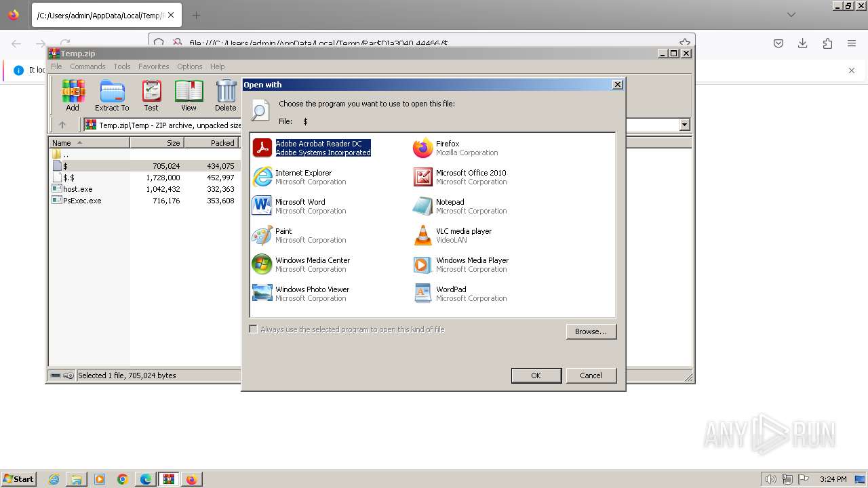The image size is (868, 488).
Task: Select Adobe Acrobat Reader DC program
Action: (312, 148)
